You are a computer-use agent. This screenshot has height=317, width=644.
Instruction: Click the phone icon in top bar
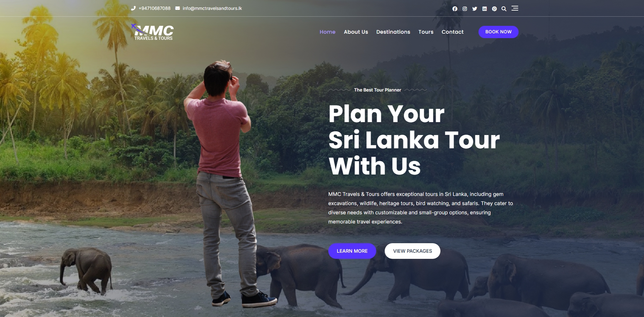(133, 8)
